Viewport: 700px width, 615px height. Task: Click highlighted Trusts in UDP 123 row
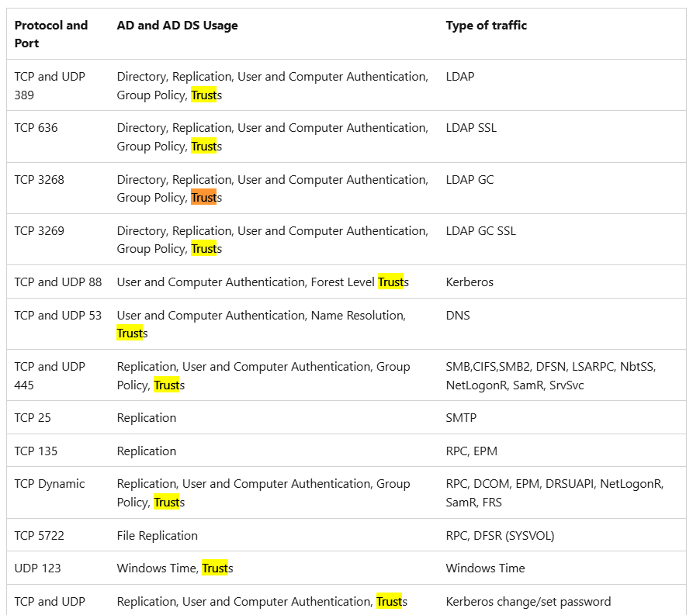click(x=217, y=568)
